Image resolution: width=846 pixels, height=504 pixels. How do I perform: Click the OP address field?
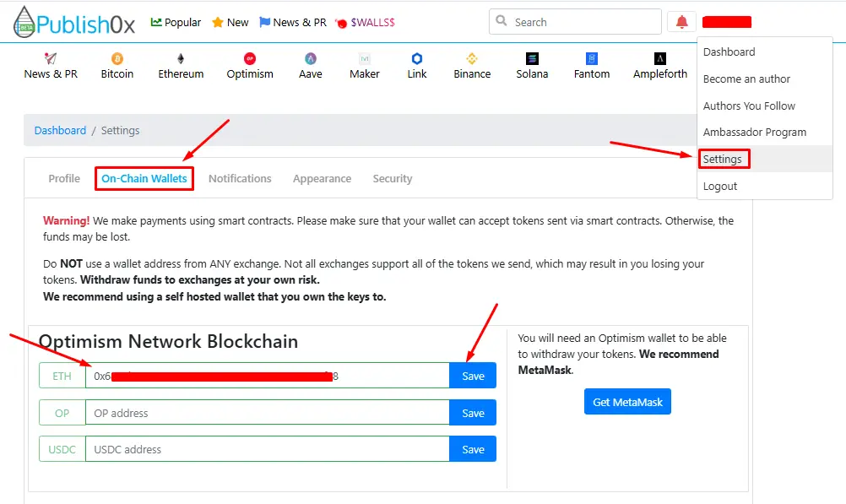pos(267,413)
